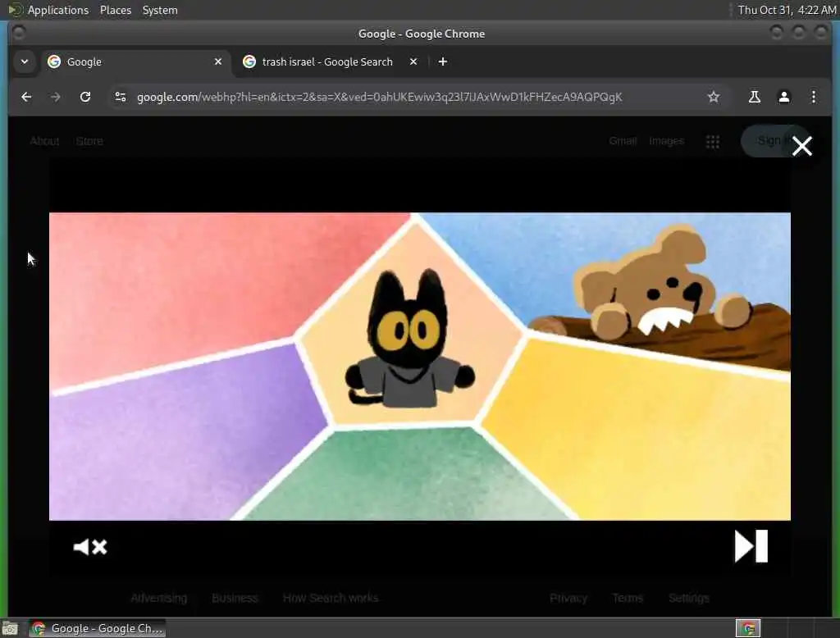Click the clock showing Thu Oct 31
The height and width of the screenshot is (638, 840).
pos(787,10)
